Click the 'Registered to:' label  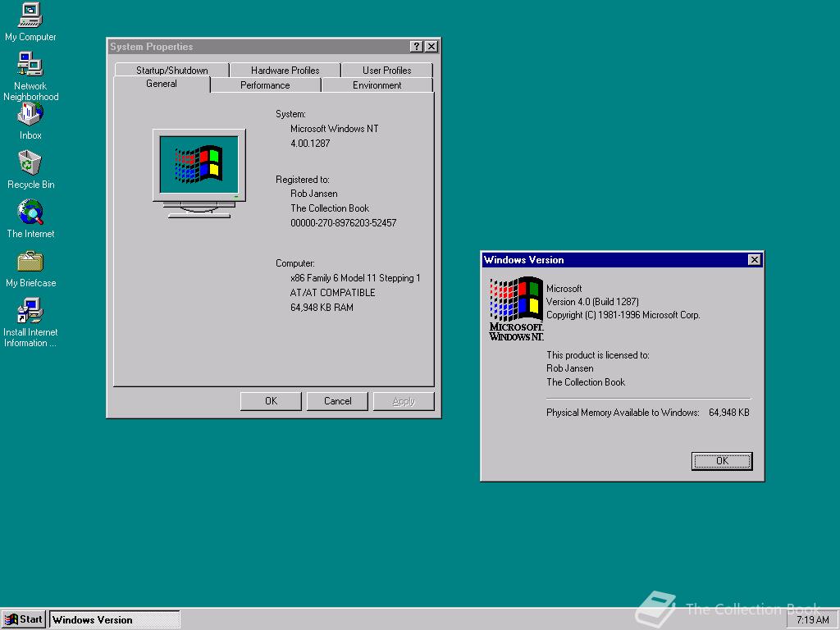point(302,180)
